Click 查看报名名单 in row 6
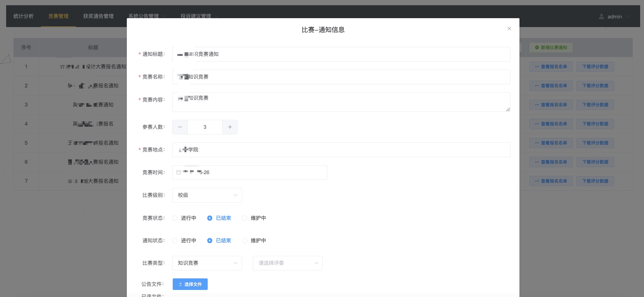The image size is (644, 297). (551, 162)
